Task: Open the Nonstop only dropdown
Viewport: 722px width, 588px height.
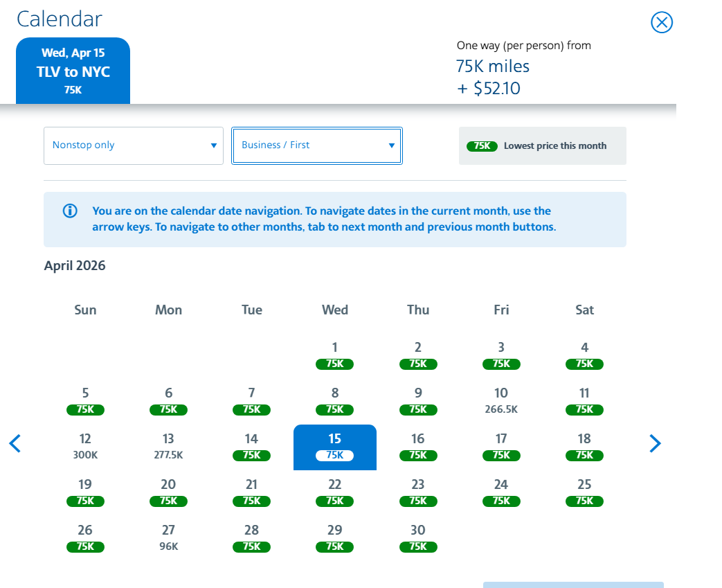Action: pos(134,145)
